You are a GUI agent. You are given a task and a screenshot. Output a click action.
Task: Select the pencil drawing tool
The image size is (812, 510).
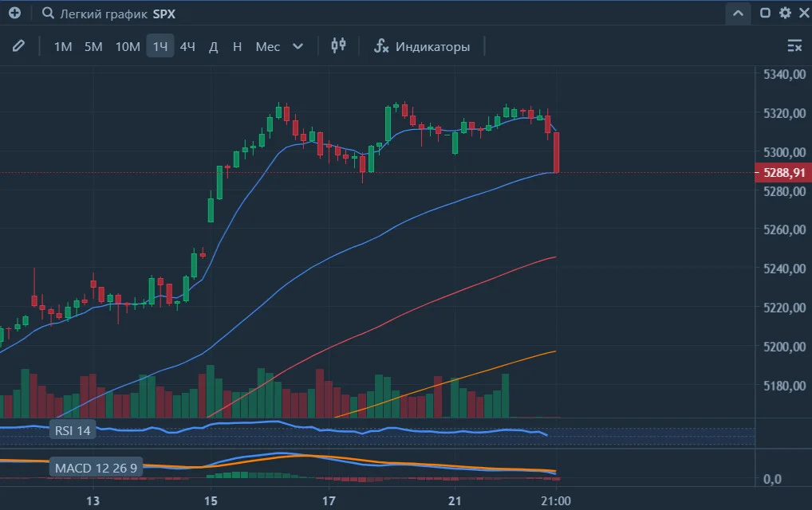pyautogui.click(x=18, y=46)
